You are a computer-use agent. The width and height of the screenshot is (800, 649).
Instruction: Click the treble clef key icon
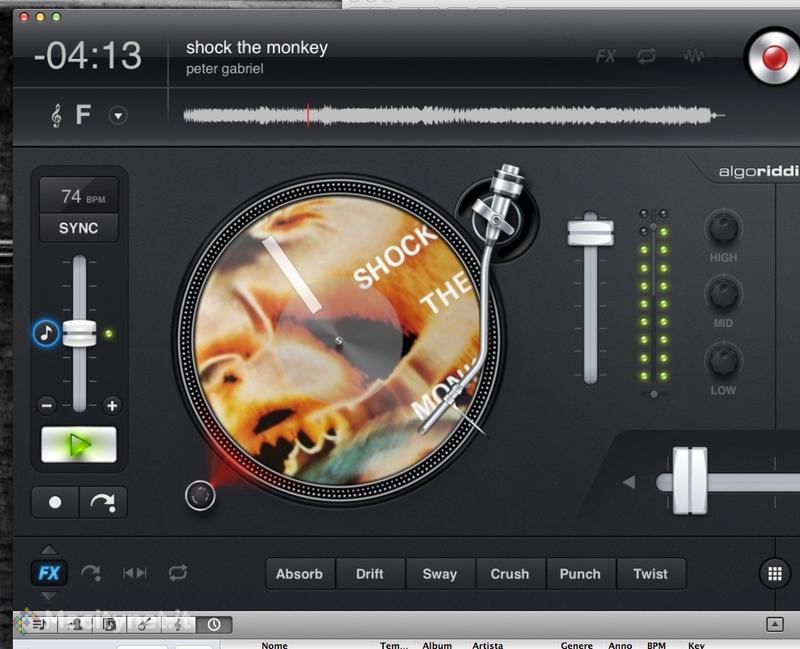[x=56, y=115]
